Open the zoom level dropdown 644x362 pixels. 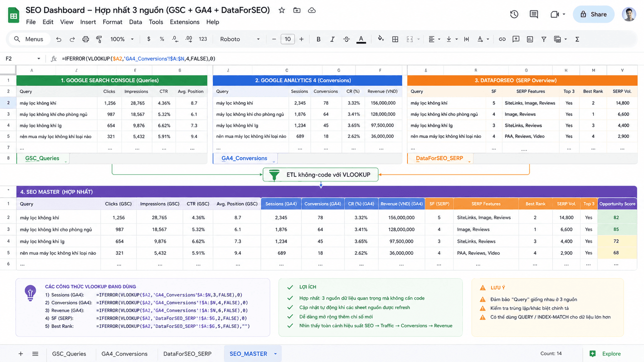tap(122, 39)
